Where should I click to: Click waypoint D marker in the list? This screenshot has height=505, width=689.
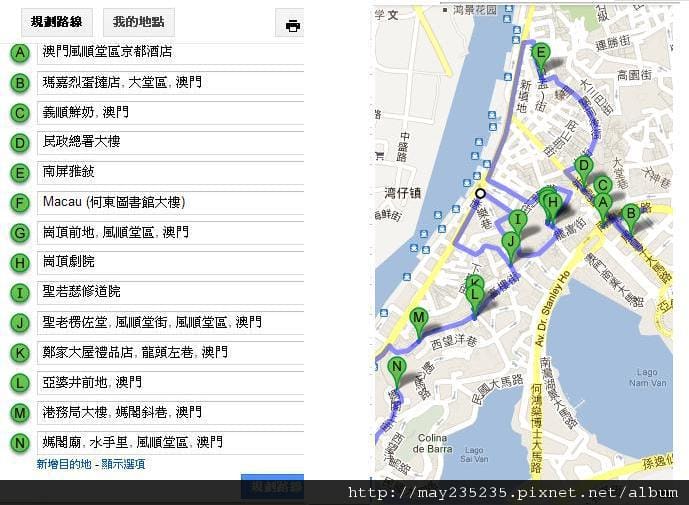tap(20, 143)
